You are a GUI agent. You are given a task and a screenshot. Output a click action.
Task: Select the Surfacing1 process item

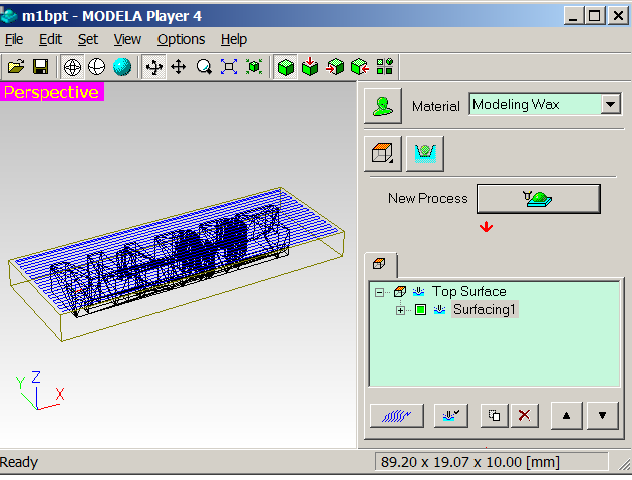pos(484,310)
